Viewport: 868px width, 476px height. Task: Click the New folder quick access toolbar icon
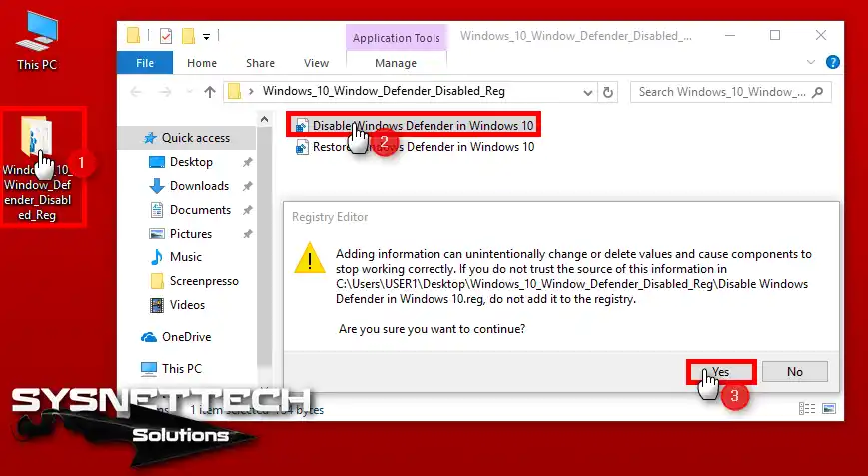tap(188, 36)
